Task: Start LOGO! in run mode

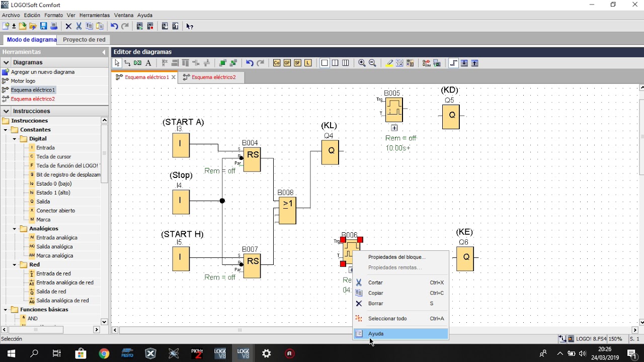Action: tap(139, 26)
